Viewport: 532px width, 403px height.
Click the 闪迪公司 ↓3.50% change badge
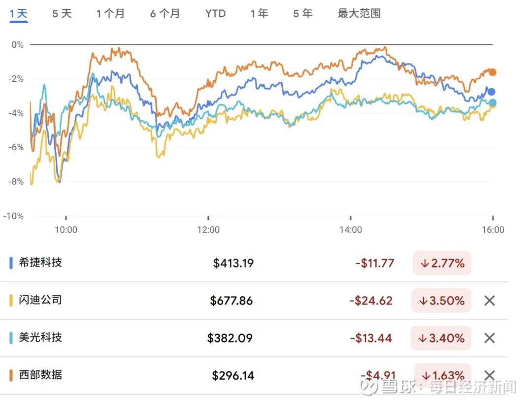coord(441,301)
